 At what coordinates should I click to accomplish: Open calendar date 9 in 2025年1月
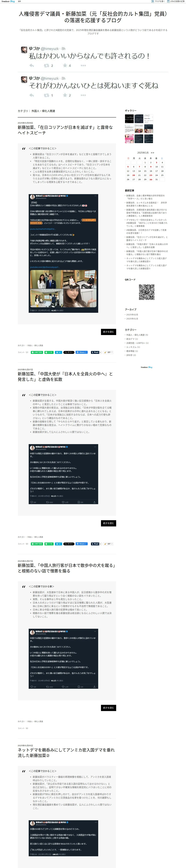tap(151, 167)
